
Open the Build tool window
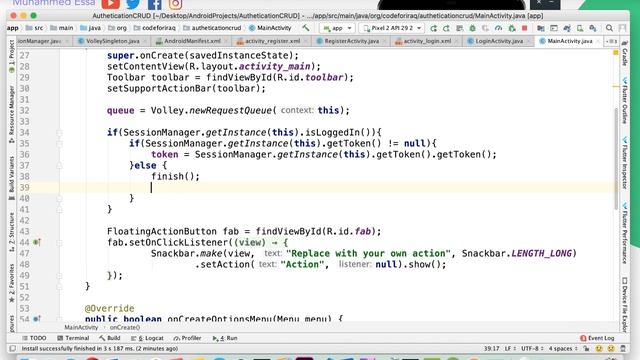(x=109, y=338)
